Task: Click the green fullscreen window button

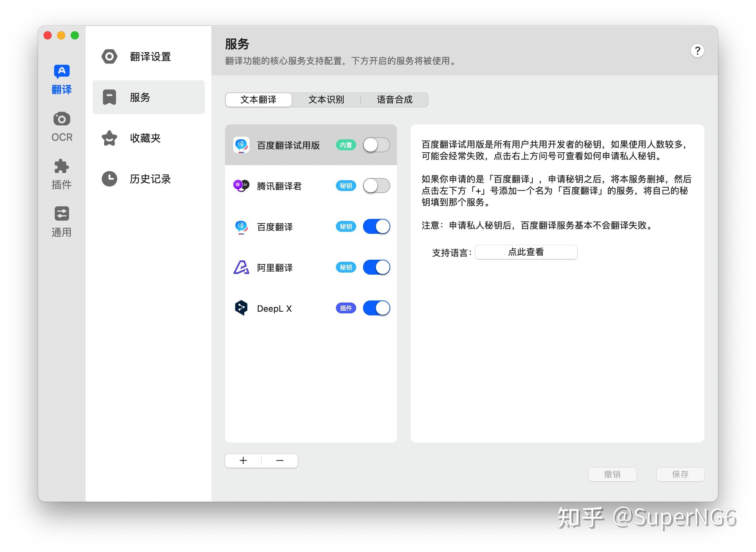Action: point(75,35)
